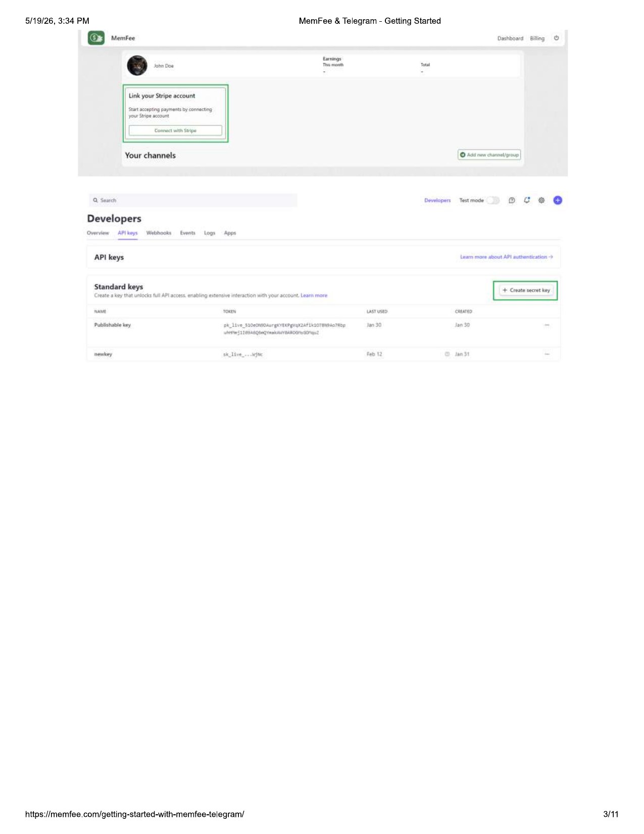Open the help question-mark icon

512,201
